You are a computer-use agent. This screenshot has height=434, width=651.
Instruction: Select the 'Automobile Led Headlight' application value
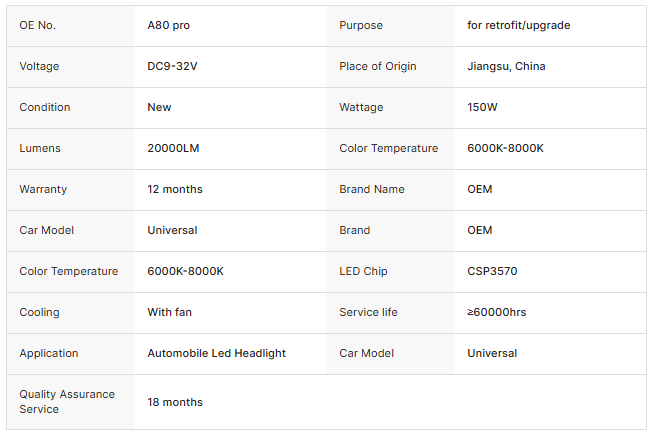216,353
